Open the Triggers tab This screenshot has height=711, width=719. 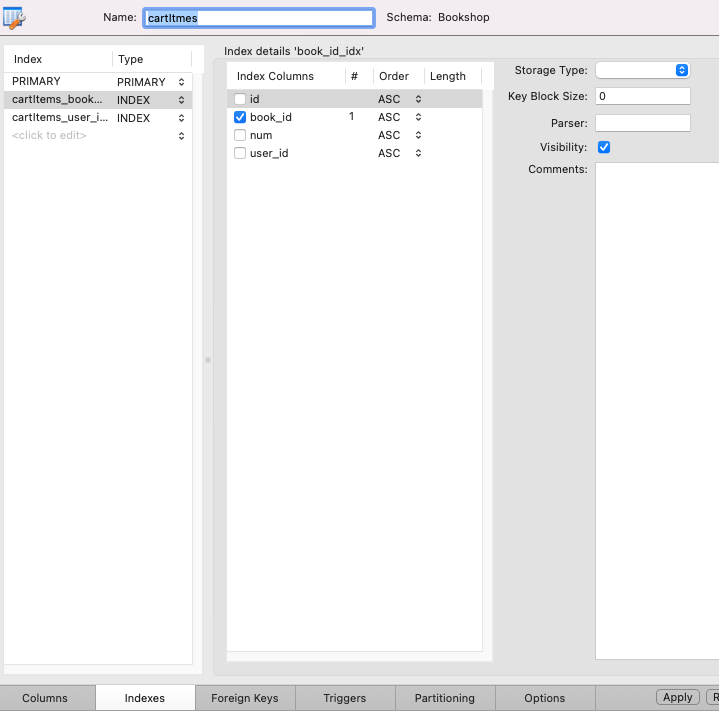point(345,698)
